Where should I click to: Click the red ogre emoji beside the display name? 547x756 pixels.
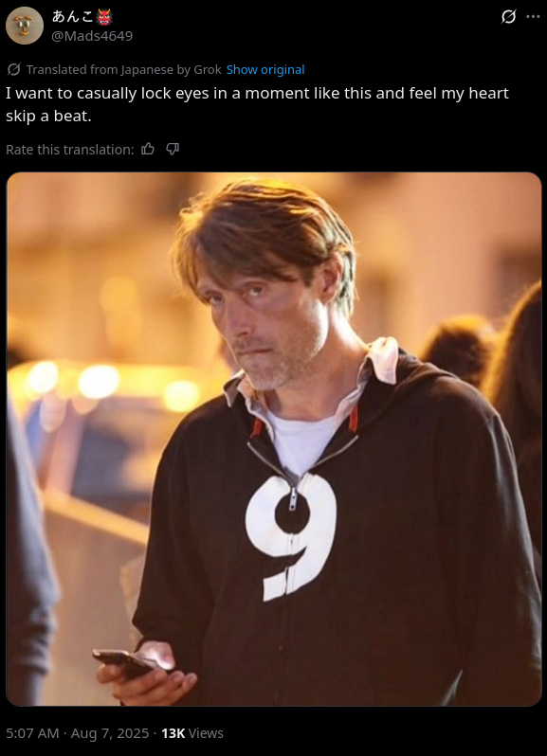104,17
